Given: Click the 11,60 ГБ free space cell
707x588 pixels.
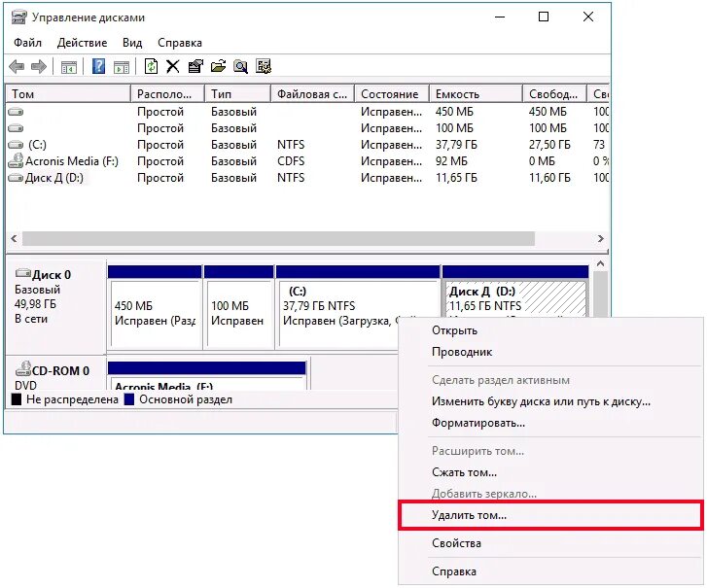Looking at the screenshot, I should pos(549,178).
